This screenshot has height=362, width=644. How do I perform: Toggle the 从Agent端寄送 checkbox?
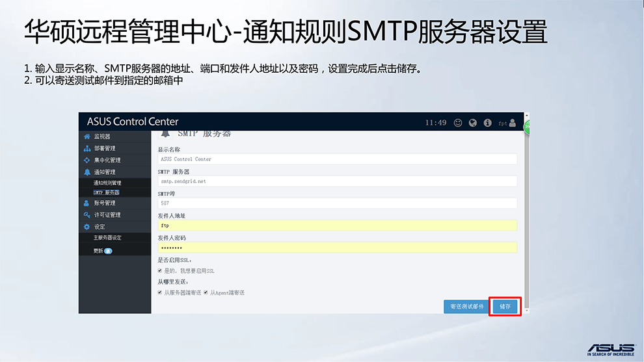(206, 292)
